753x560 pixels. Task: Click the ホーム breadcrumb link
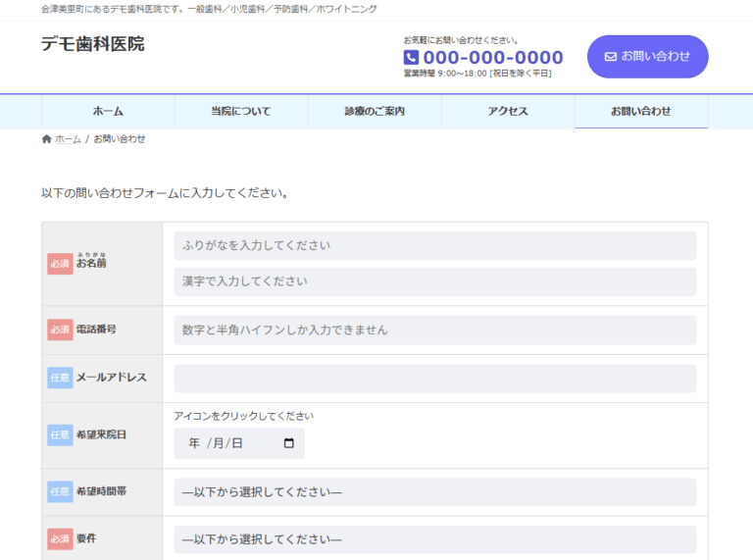tap(68, 139)
